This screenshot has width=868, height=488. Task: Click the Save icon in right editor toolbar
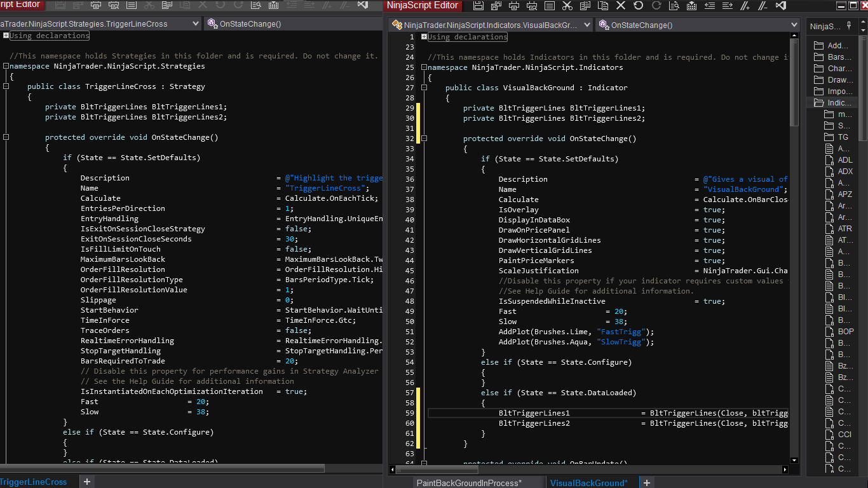pos(478,6)
